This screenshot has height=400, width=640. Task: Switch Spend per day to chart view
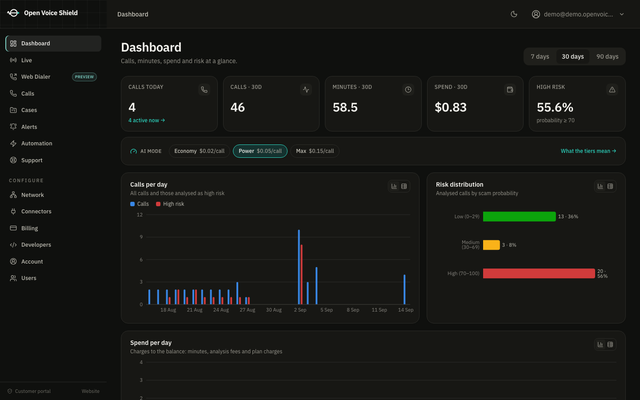point(600,344)
